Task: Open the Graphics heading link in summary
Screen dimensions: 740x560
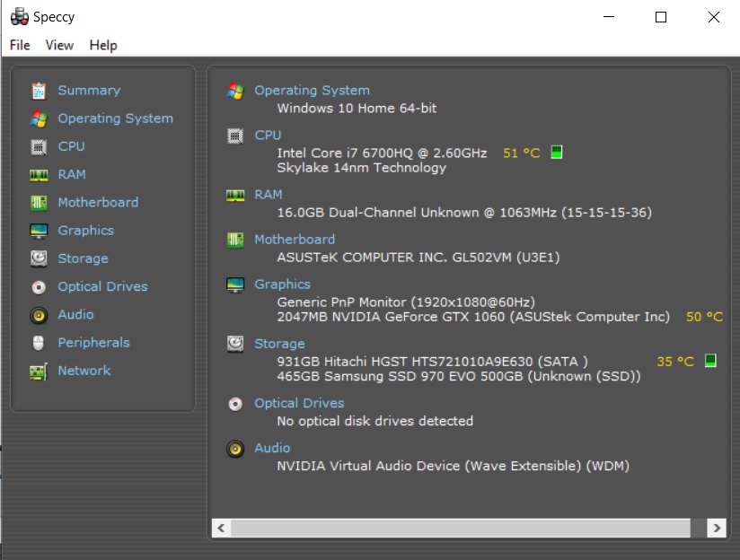Action: (x=282, y=284)
